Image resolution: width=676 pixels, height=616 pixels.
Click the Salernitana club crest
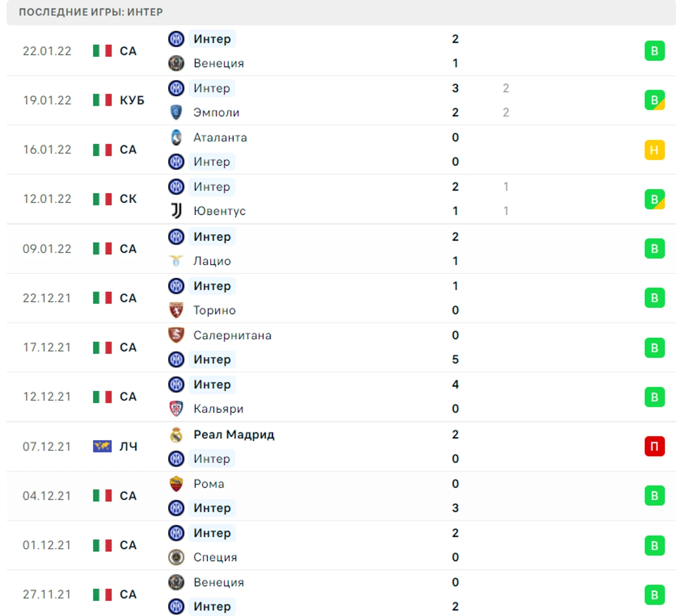pos(176,335)
